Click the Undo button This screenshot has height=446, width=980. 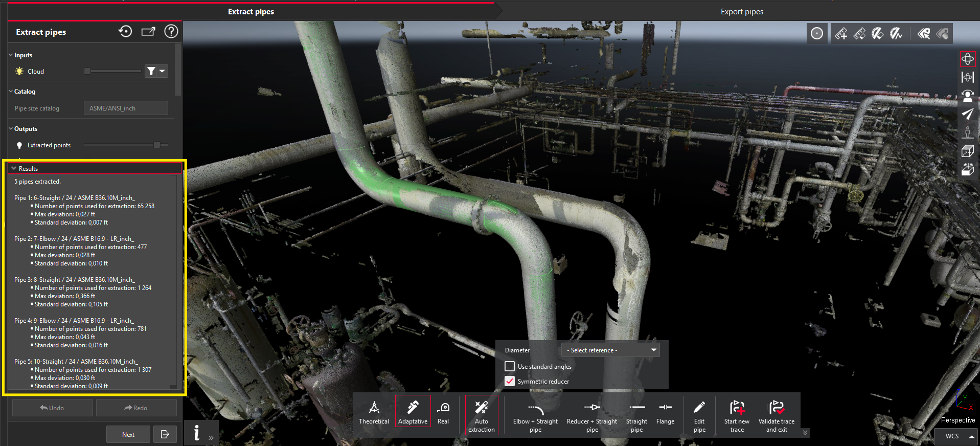pos(52,408)
